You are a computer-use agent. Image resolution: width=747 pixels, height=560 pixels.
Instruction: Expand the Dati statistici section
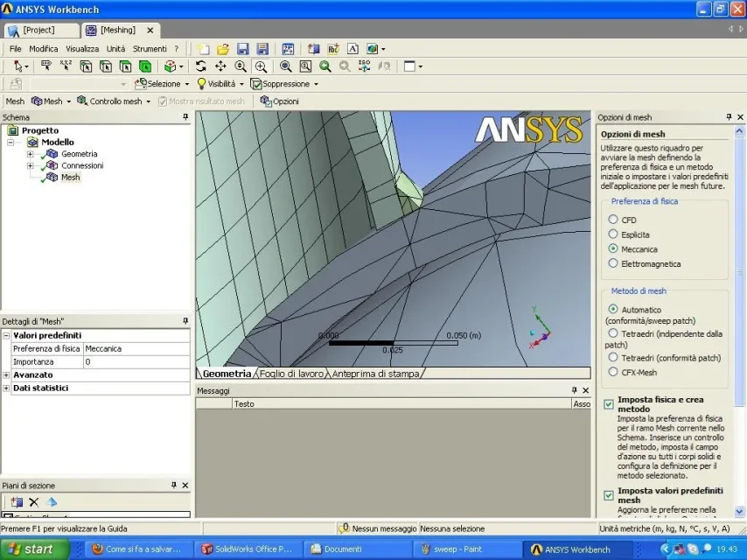tap(6, 388)
